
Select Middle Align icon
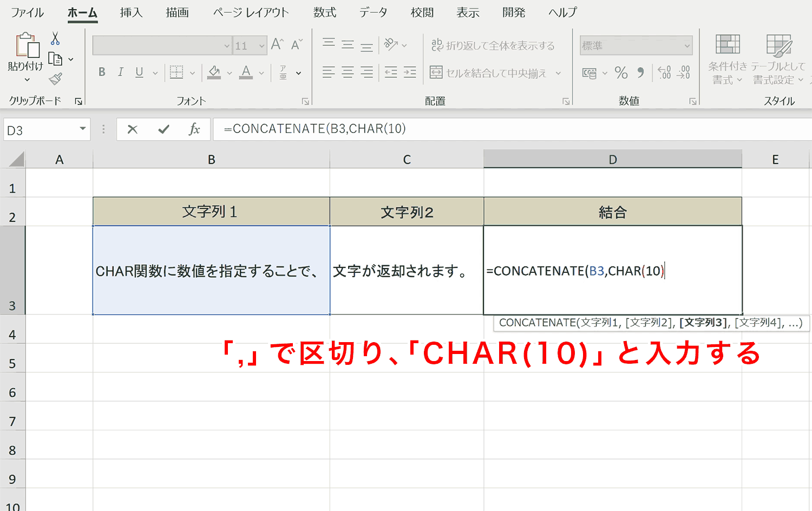click(x=348, y=45)
